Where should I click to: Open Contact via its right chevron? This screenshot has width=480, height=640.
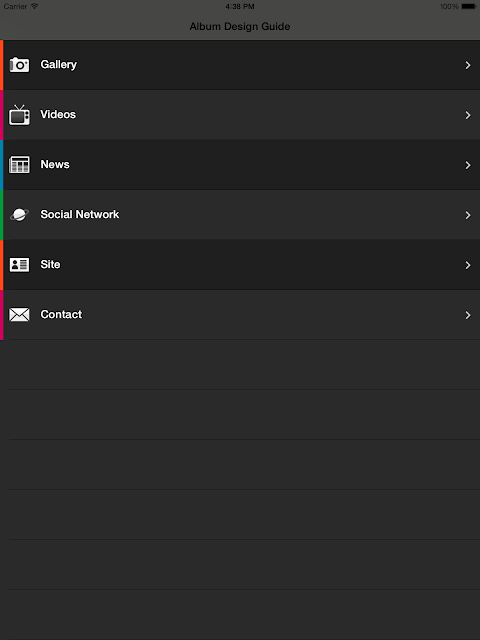point(468,315)
